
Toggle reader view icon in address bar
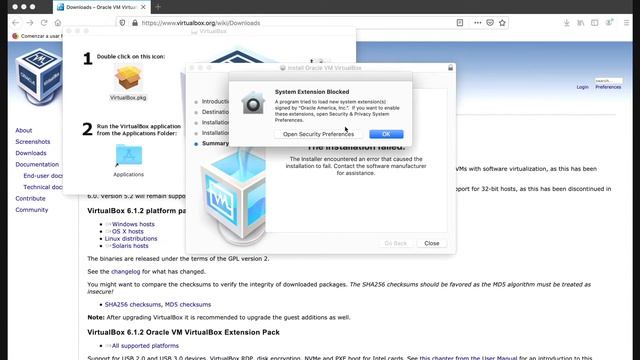[x=460, y=23]
